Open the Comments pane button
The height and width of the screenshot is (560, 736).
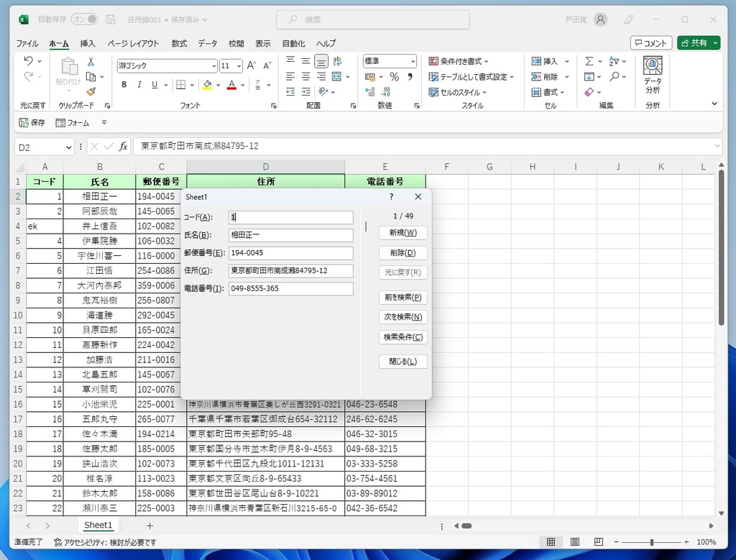[651, 43]
